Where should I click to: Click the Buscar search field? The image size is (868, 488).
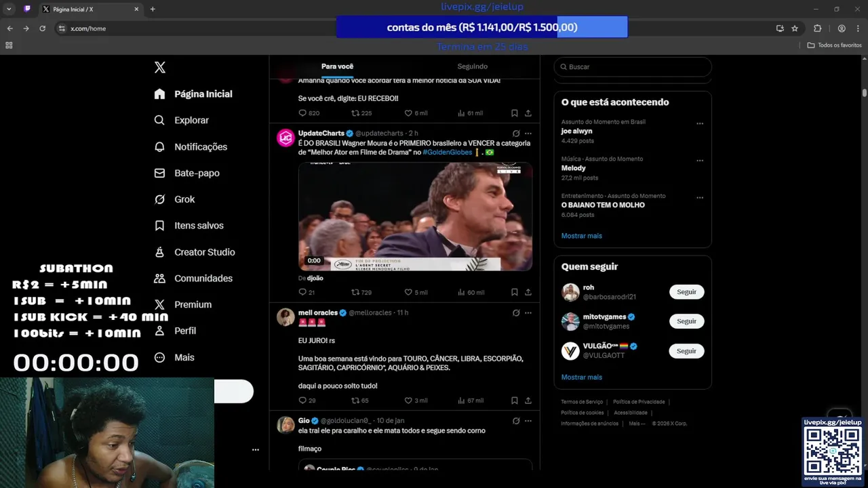[x=633, y=67]
